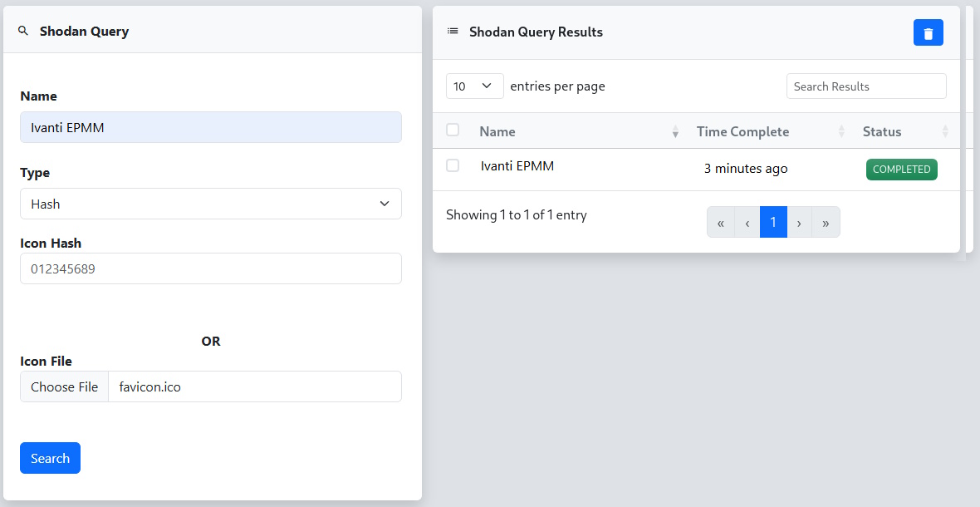Open the entries per page dropdown
Viewport: 980px width, 507px height.
[475, 86]
